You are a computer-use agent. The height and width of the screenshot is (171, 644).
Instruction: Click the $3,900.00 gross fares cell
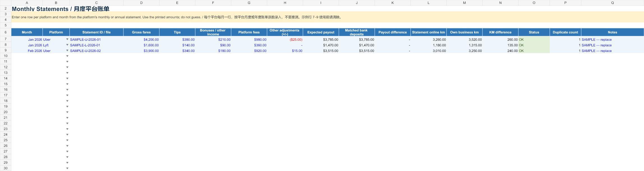click(141, 51)
